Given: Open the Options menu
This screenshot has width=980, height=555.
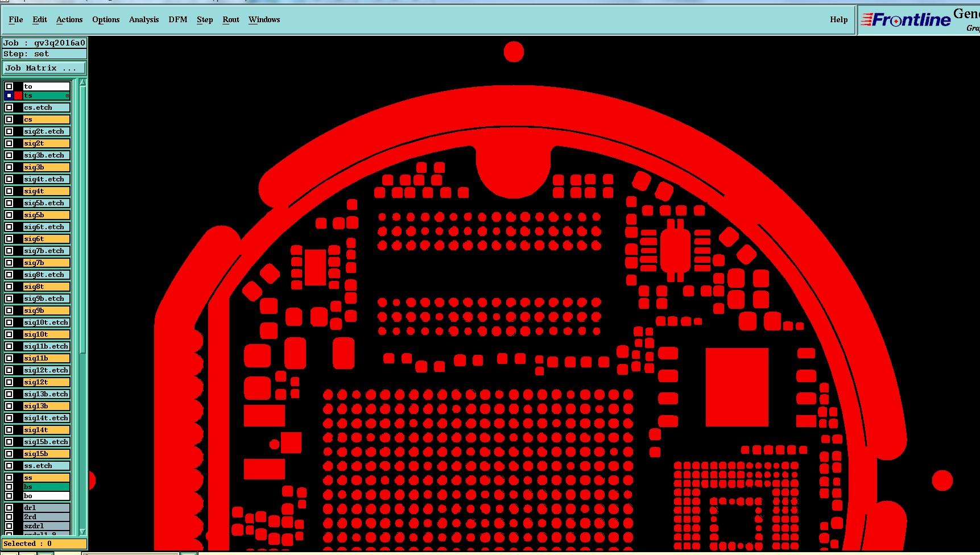Looking at the screenshot, I should 106,19.
